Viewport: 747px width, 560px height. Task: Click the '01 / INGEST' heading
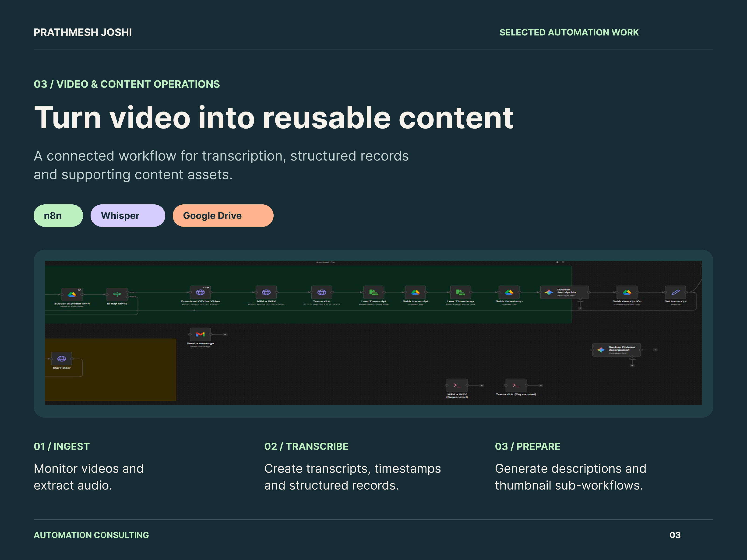(61, 446)
